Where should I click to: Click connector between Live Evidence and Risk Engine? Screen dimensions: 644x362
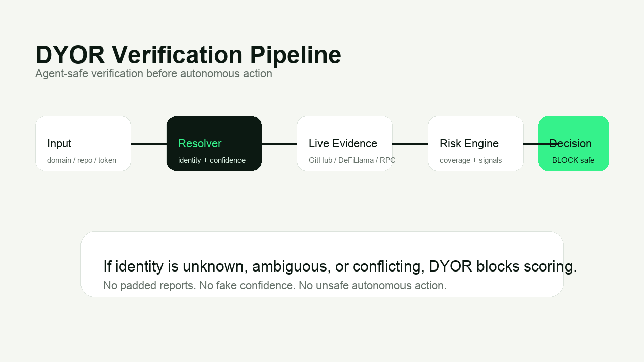tap(410, 144)
